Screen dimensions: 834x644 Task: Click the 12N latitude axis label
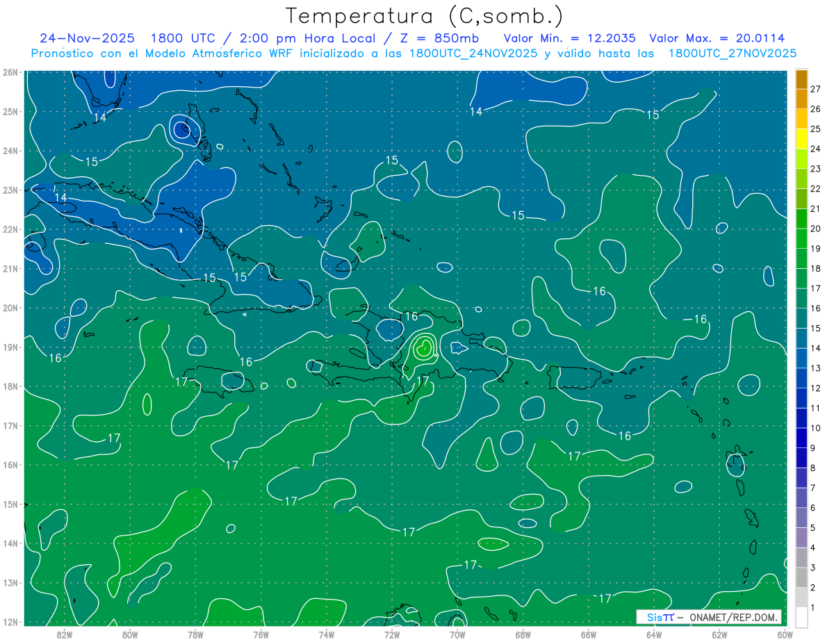pyautogui.click(x=10, y=622)
